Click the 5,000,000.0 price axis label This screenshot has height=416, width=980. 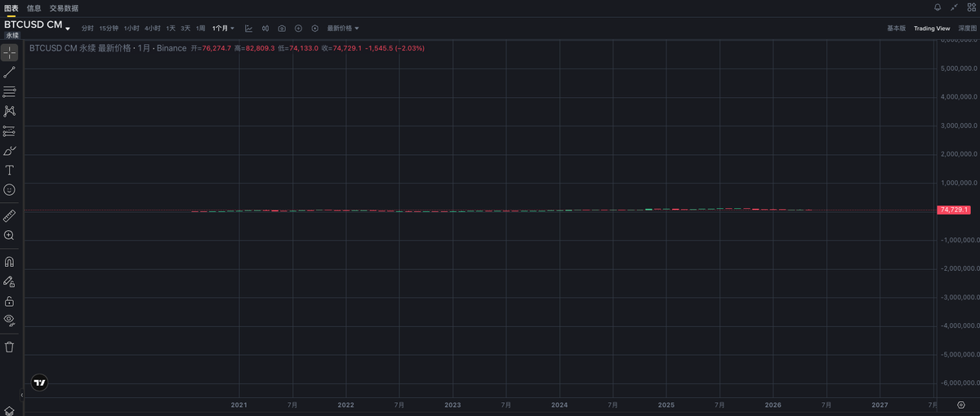point(957,69)
